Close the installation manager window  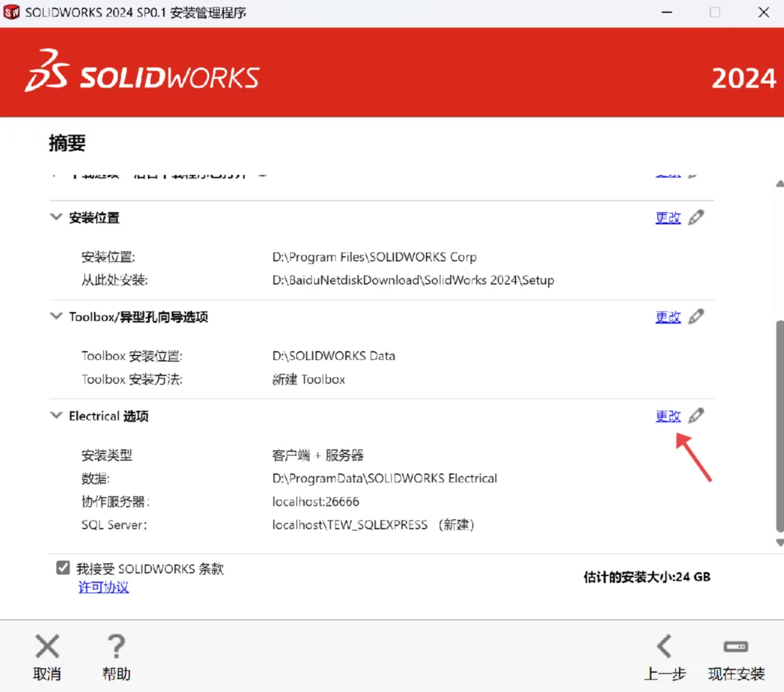click(764, 12)
